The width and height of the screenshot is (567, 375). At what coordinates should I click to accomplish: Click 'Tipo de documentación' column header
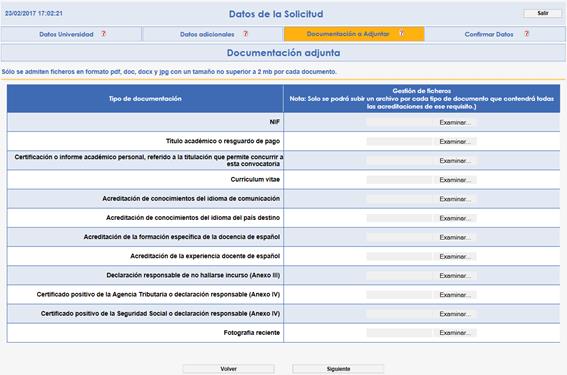pos(145,99)
